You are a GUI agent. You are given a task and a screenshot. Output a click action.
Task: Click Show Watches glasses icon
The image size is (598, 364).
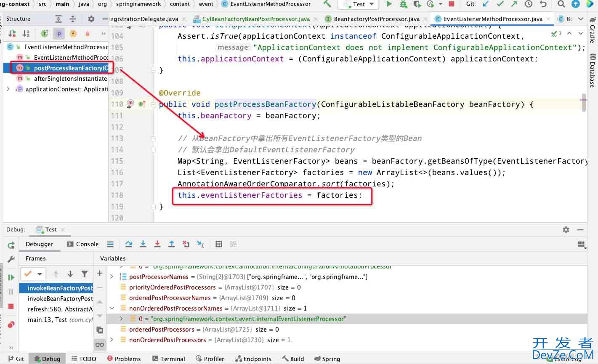click(100, 345)
